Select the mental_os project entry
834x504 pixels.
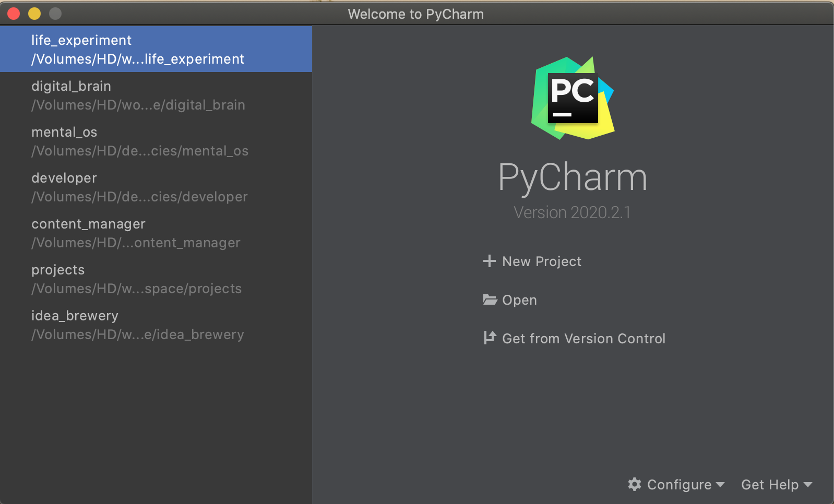click(x=156, y=141)
